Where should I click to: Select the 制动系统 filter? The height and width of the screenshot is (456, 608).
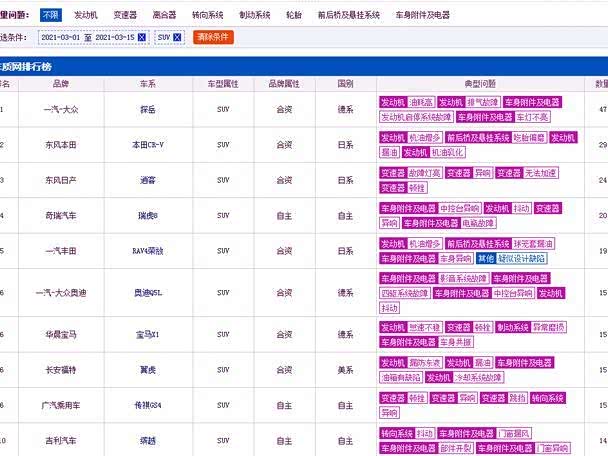254,15
